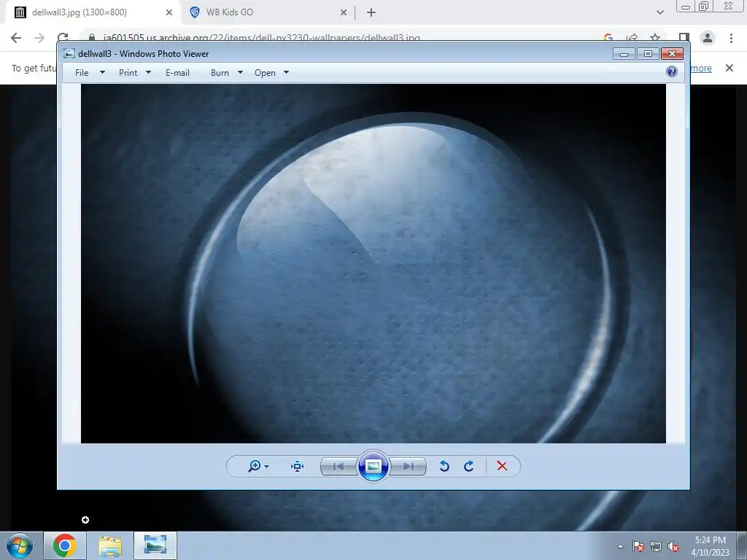Viewport: 747px width, 560px height.
Task: Minimize the Photo Viewer window
Action: [x=624, y=53]
